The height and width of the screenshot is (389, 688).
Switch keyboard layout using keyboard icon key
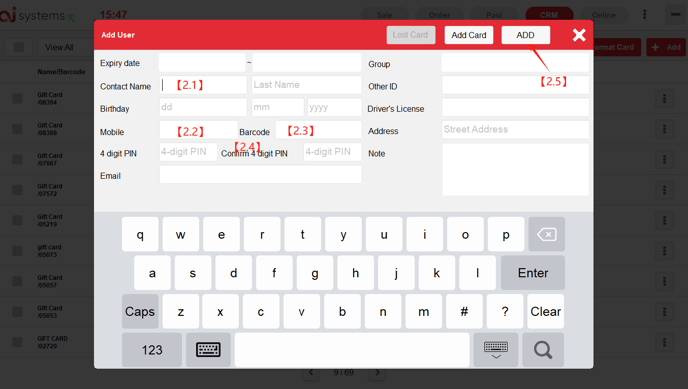point(208,350)
